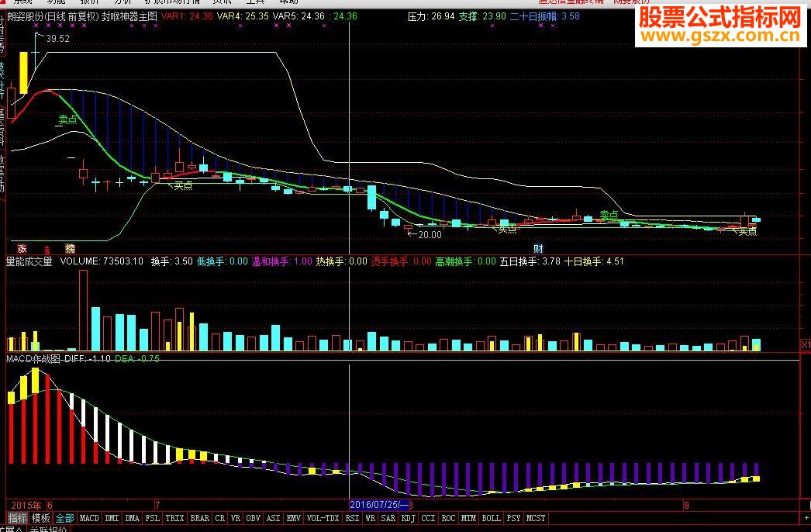
Task: Select the DMA indicator tab
Action: coord(133,518)
